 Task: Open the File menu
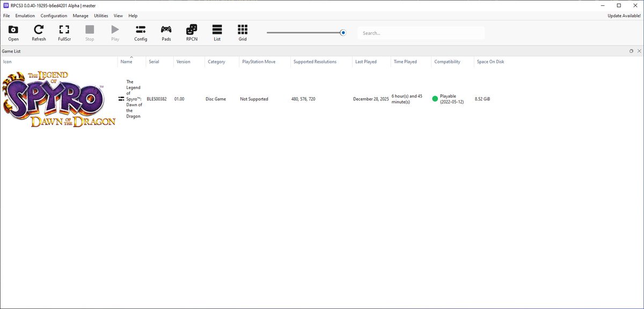tap(6, 16)
